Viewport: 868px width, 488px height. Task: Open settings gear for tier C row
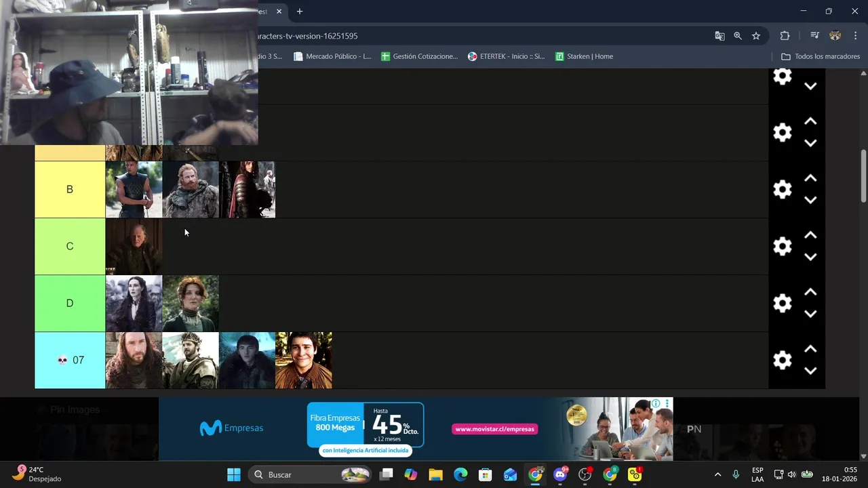tap(783, 246)
